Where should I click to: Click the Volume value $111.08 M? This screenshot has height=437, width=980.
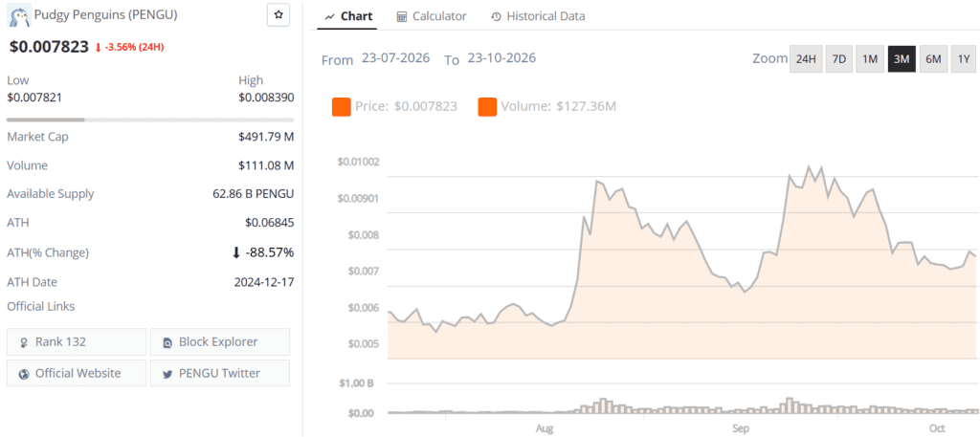(266, 165)
